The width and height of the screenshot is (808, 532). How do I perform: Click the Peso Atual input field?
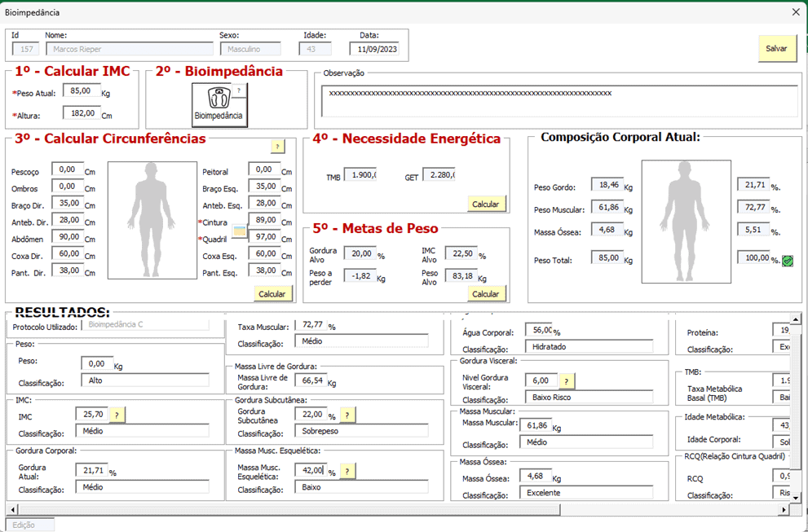coord(82,90)
